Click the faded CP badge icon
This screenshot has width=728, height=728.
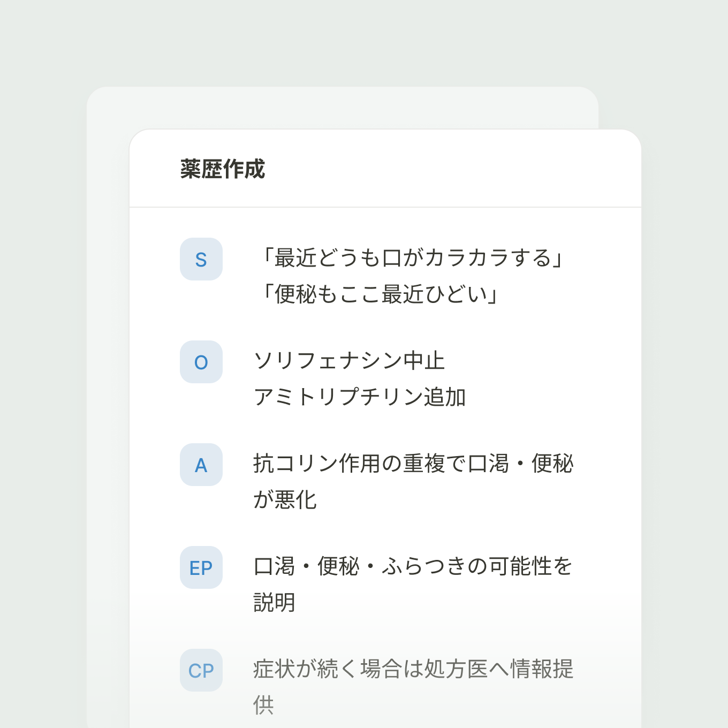tap(201, 670)
